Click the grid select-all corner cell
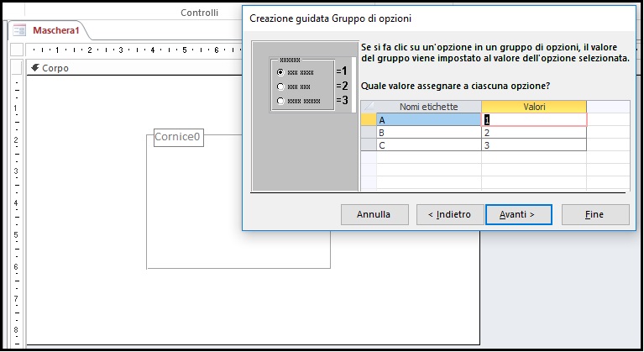This screenshot has height=352, width=644. (369, 107)
